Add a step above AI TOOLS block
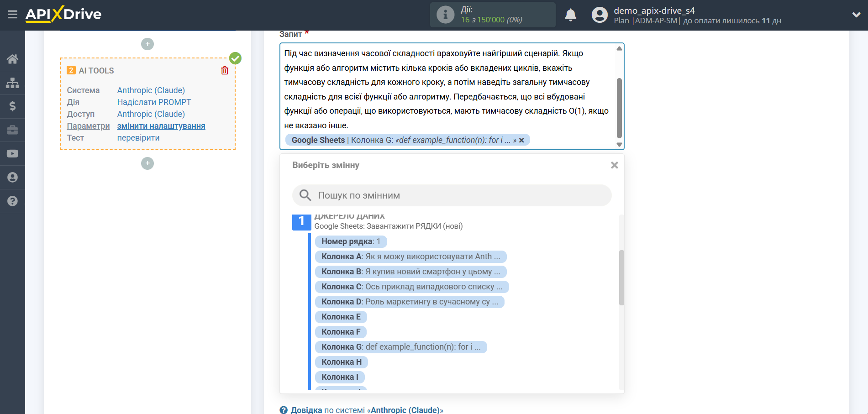Screen dimensions: 868x414 (147, 44)
